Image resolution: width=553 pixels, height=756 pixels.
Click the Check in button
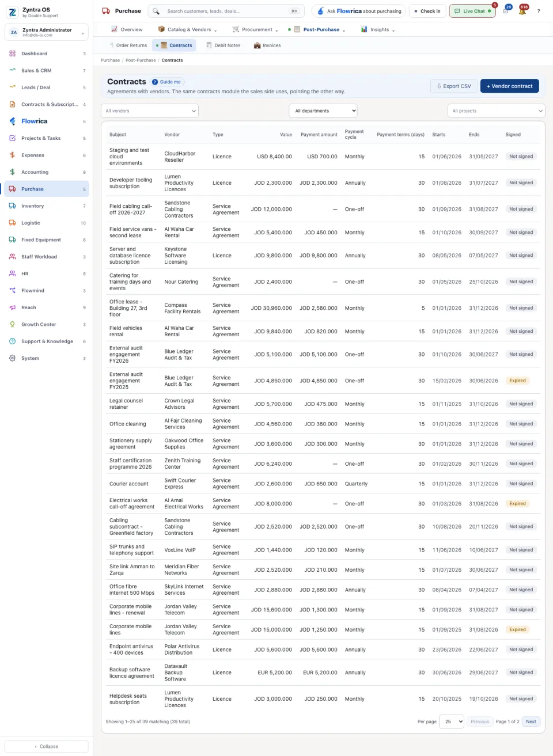[427, 11]
